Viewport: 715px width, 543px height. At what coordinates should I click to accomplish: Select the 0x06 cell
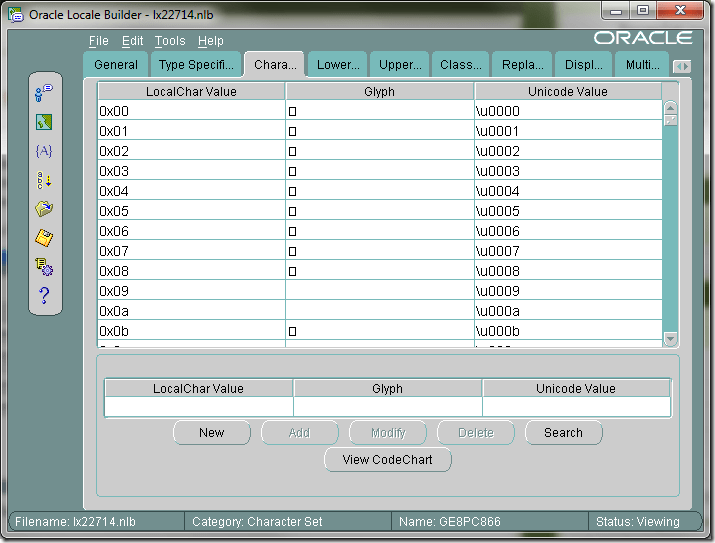tap(192, 231)
